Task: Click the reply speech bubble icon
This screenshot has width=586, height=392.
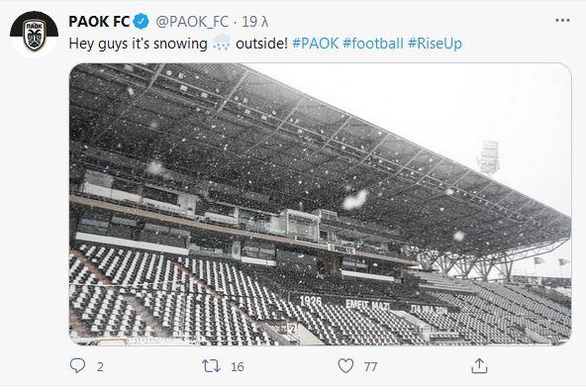Action: click(77, 365)
